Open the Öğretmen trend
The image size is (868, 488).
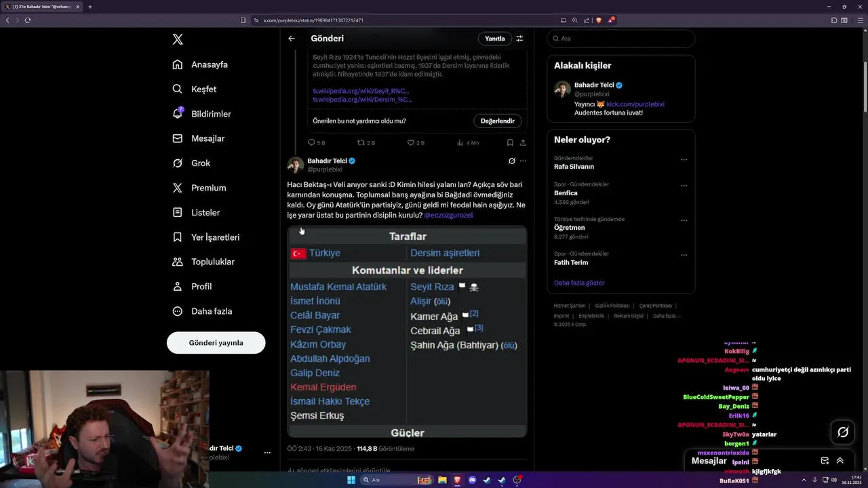point(569,228)
